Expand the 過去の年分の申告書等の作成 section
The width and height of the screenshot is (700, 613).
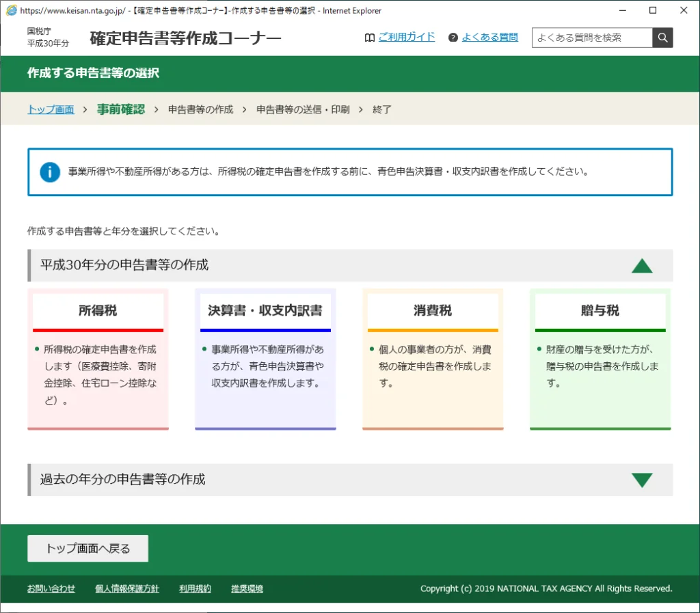(x=641, y=480)
